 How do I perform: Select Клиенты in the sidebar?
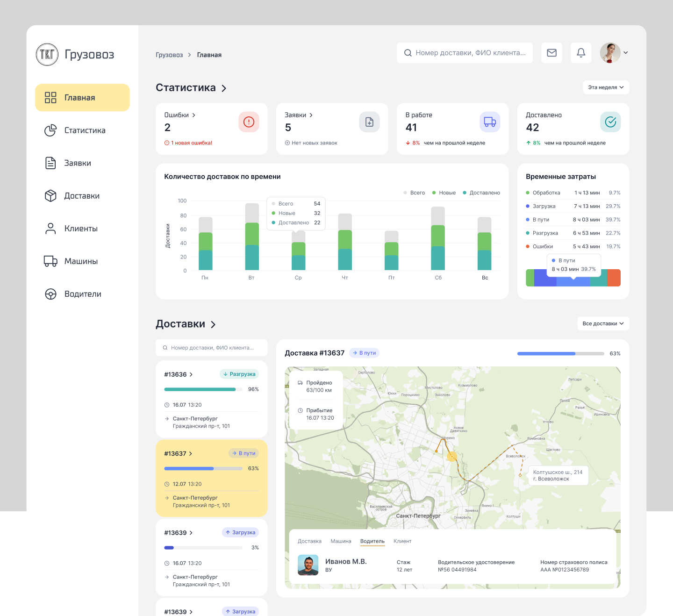82,229
